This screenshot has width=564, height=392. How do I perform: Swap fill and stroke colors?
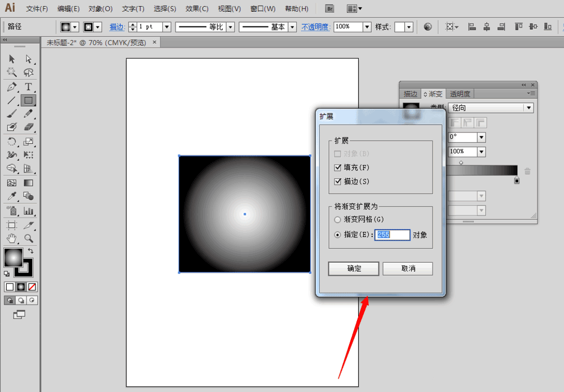click(31, 251)
